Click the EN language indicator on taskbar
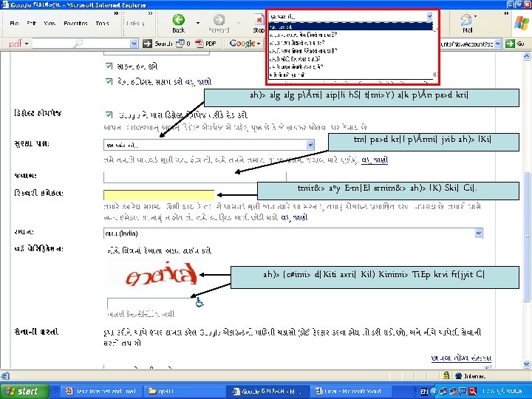The image size is (532, 399). 424,392
